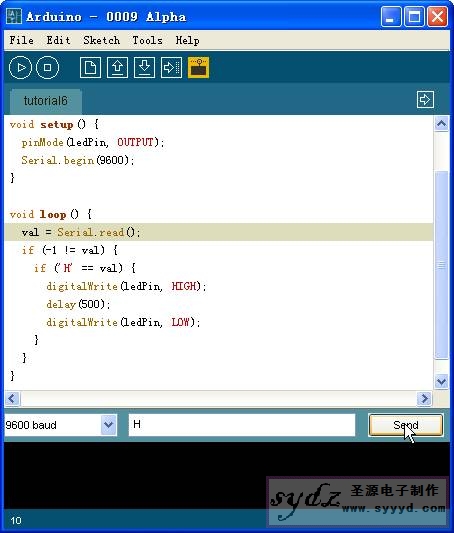Viewport: 454px width, 533px height.
Task: Save sketch using the Save icon
Action: tap(144, 68)
